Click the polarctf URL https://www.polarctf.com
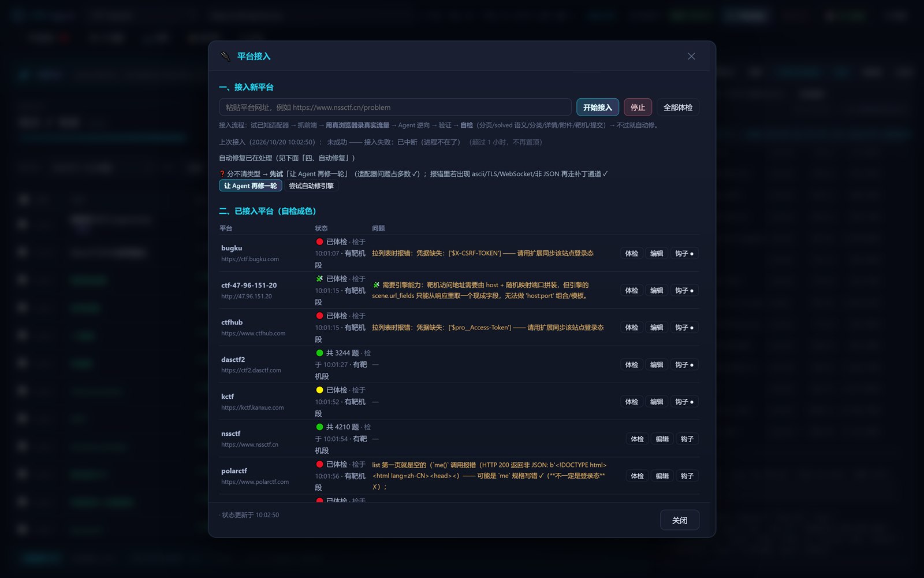This screenshot has height=578, width=924. (255, 482)
